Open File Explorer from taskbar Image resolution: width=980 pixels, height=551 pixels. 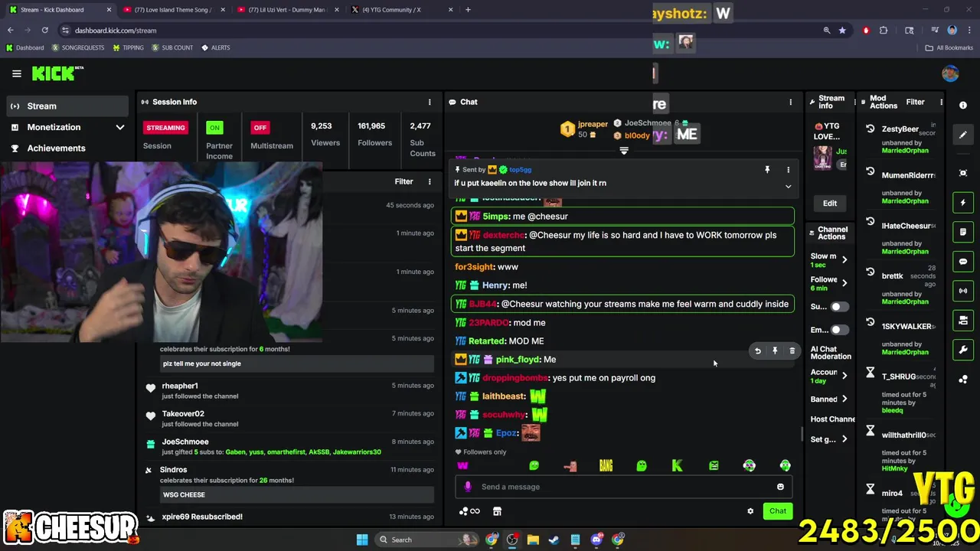pyautogui.click(x=533, y=540)
